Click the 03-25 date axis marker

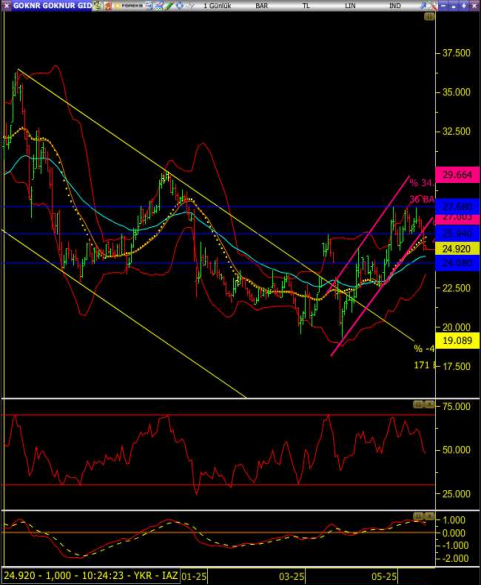click(291, 576)
